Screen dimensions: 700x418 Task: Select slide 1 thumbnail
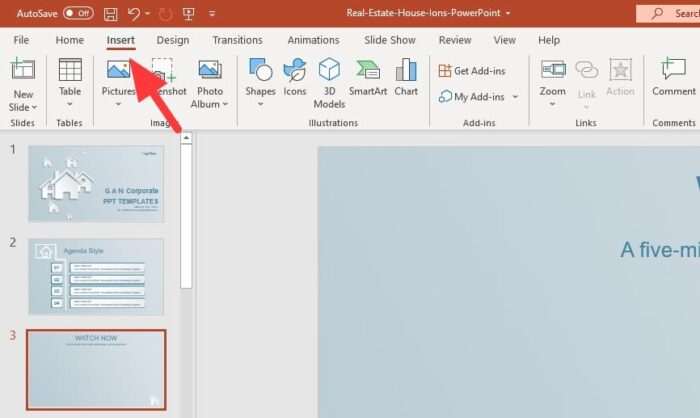click(96, 184)
